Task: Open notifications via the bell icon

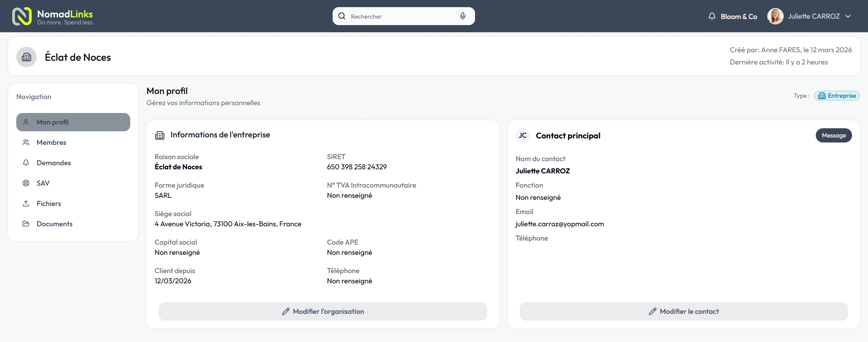Action: 712,16
